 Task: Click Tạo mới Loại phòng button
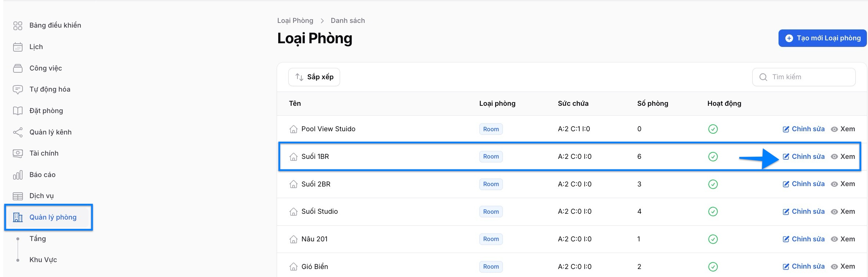[822, 38]
